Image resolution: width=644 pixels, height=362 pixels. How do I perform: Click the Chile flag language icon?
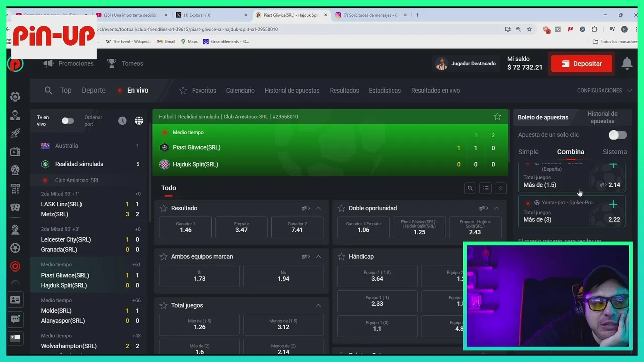[15, 338]
